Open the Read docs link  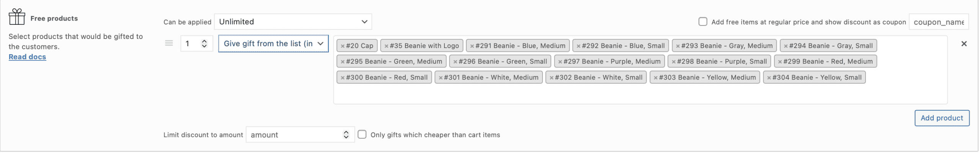(x=27, y=57)
